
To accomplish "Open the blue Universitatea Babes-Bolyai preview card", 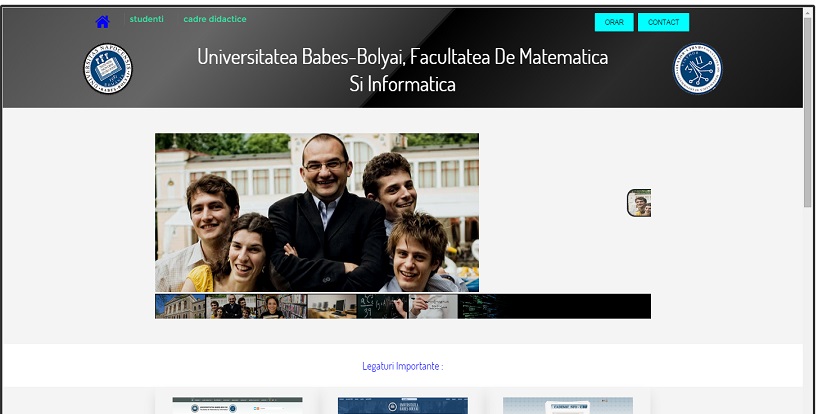I will [x=403, y=405].
